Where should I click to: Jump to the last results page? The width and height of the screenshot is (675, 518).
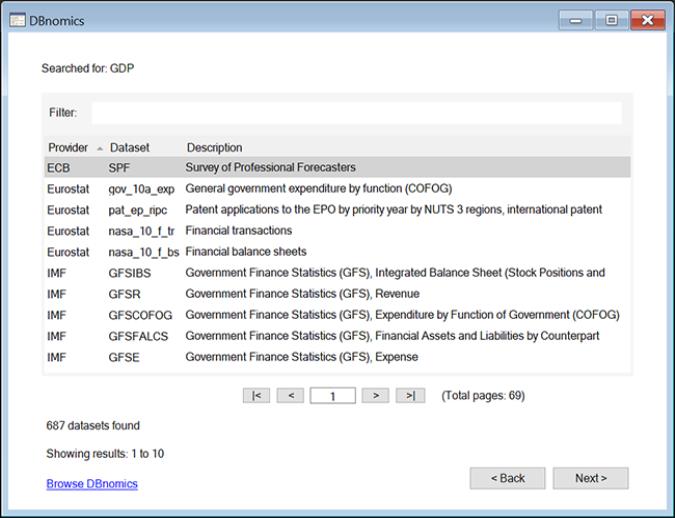pyautogui.click(x=410, y=395)
